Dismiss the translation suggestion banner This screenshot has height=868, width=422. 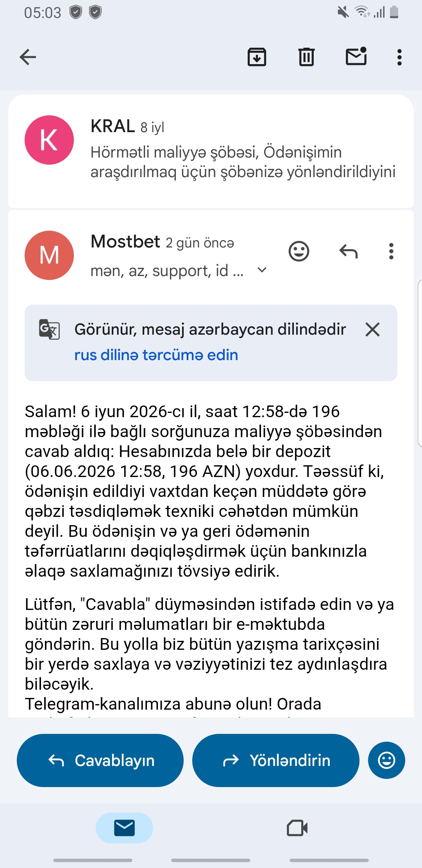click(372, 329)
